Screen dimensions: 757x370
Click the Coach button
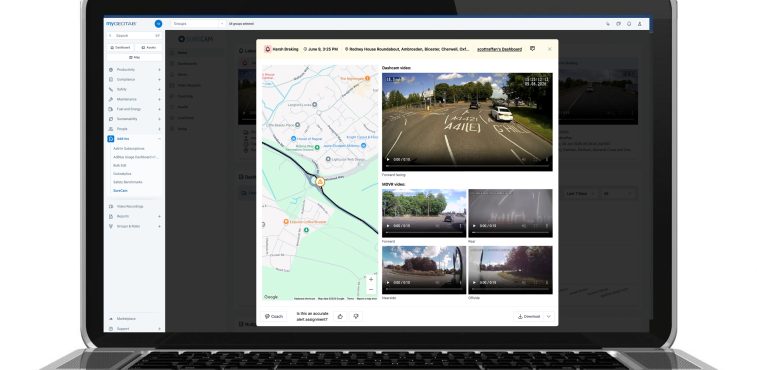274,316
